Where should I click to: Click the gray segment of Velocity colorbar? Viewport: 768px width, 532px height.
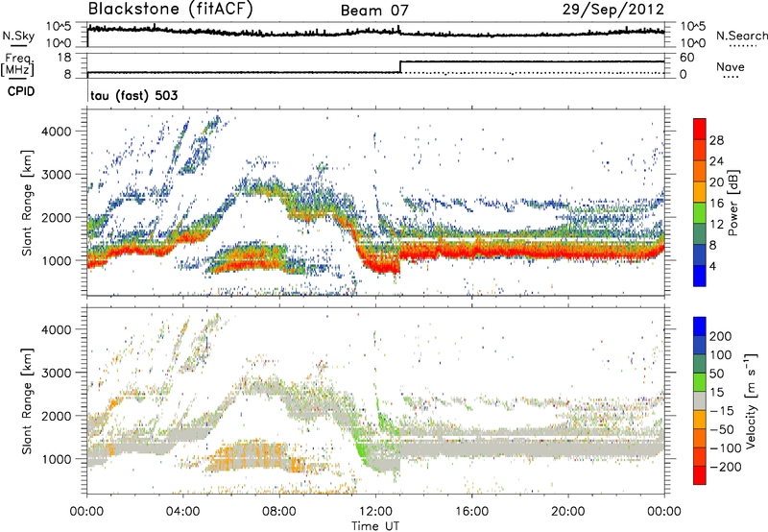point(700,400)
